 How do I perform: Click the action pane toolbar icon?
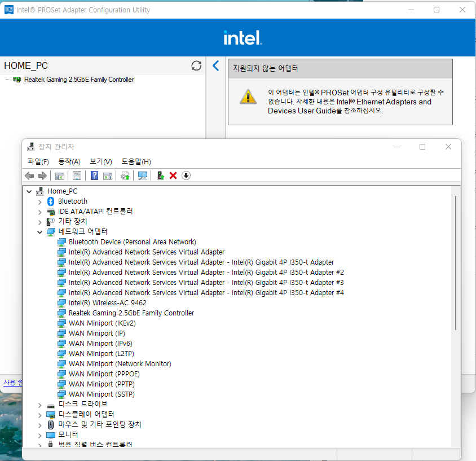pos(108,176)
